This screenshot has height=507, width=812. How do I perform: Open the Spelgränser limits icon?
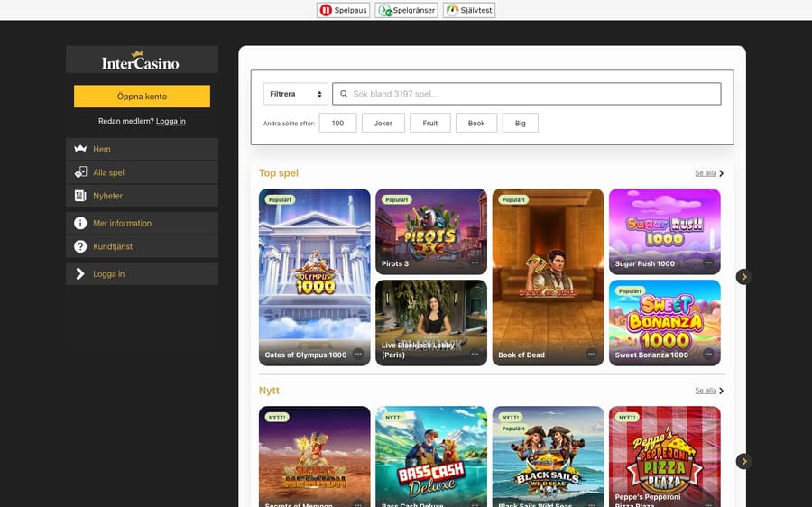pos(384,10)
